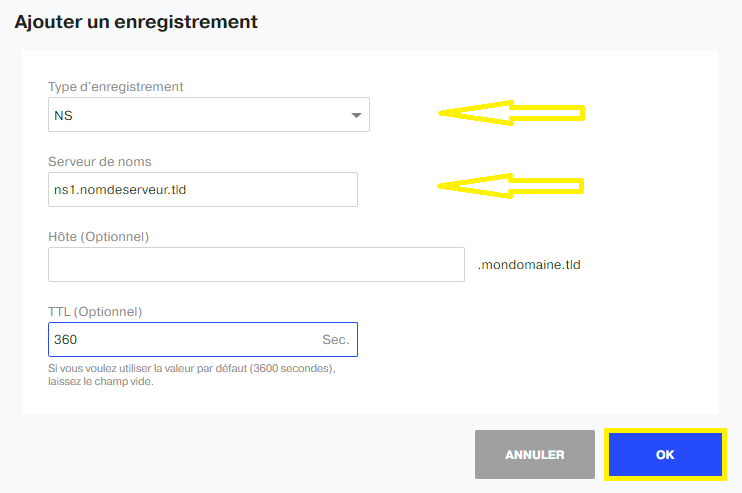Select the NS value shown in the dropdown
This screenshot has width=742, height=493.
(63, 115)
